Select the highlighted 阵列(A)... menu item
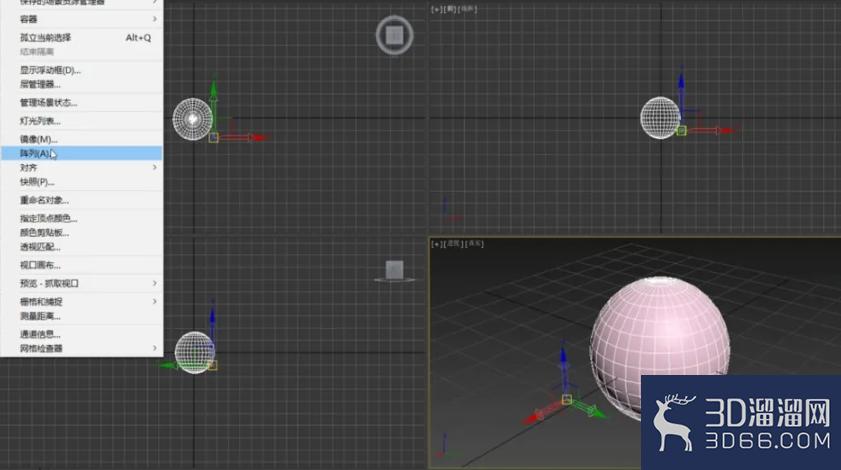841x470 pixels. pyautogui.click(x=82, y=153)
